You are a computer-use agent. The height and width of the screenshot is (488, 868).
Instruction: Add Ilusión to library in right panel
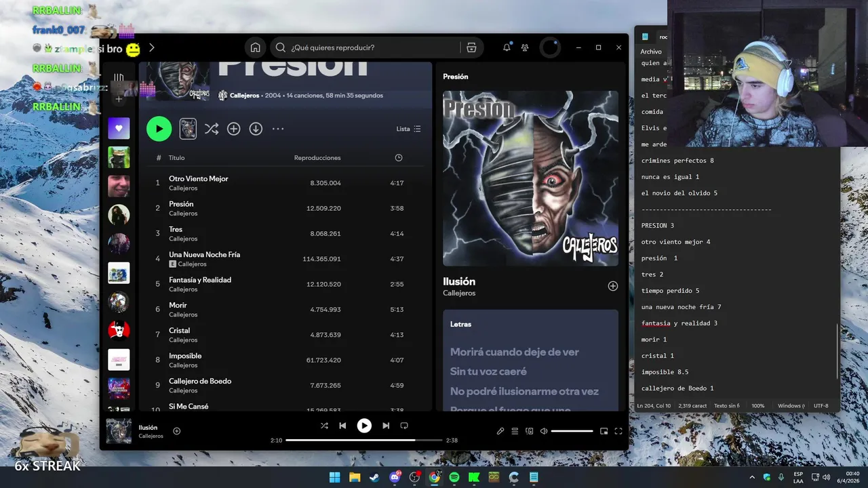coord(613,286)
